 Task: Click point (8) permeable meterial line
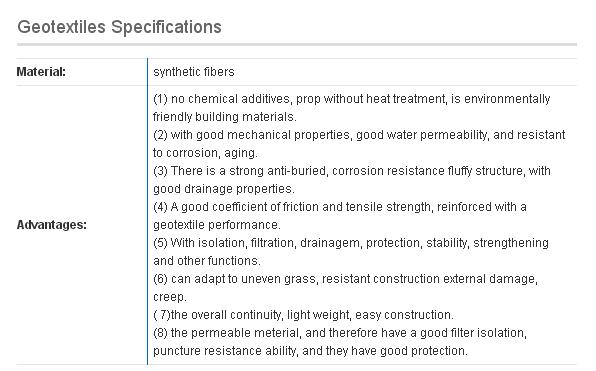(x=340, y=333)
